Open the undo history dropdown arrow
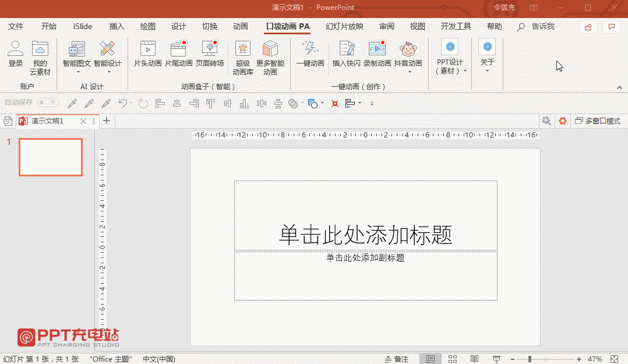The height and width of the screenshot is (364, 628). click(132, 103)
